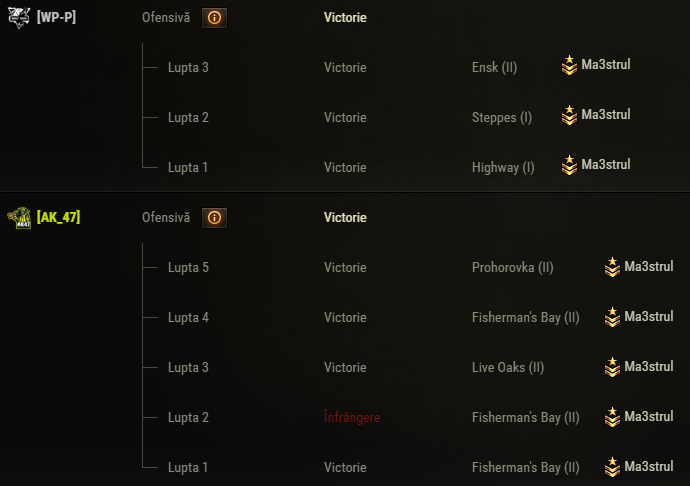This screenshot has height=486, width=690.
Task: Open the [AK_47] clan link
Action: 58,217
